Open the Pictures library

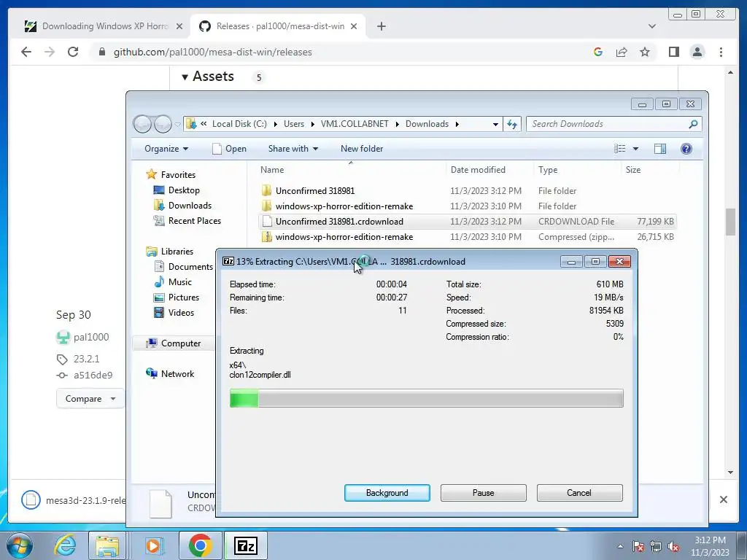click(183, 297)
